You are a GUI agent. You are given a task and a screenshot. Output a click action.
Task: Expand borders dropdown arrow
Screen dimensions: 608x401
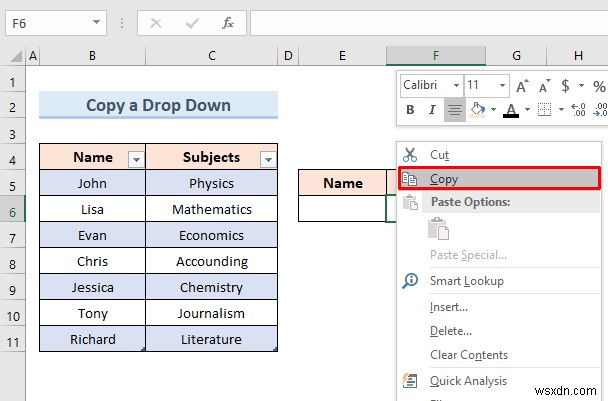tap(561, 110)
